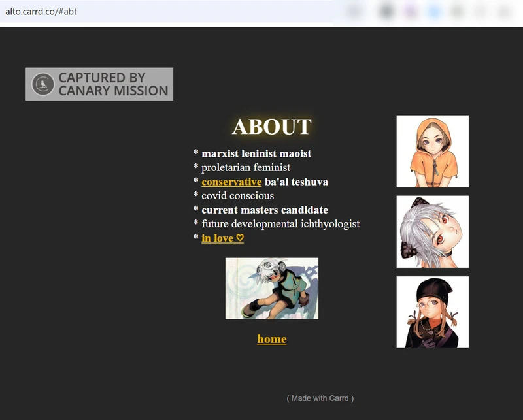Click the "current masters candidate" text
This screenshot has height=420, width=523.
[265, 210]
